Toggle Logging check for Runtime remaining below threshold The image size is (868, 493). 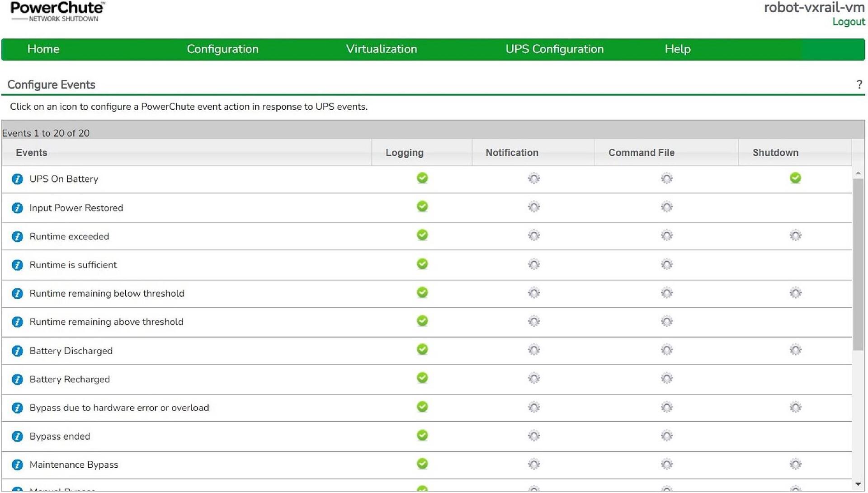(x=422, y=292)
